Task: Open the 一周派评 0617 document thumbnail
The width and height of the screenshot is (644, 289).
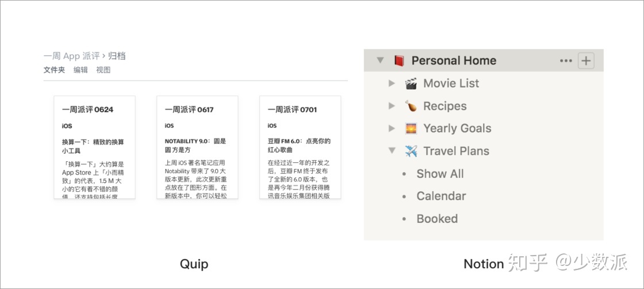Action: tap(197, 147)
